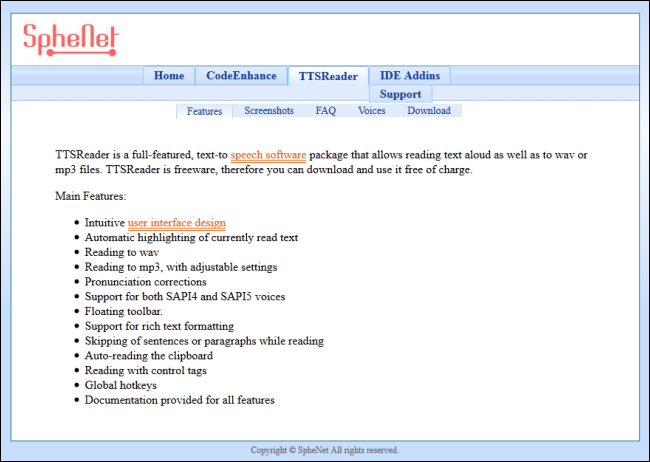Click 'Automatic highlighting of currently read text'

click(x=192, y=238)
